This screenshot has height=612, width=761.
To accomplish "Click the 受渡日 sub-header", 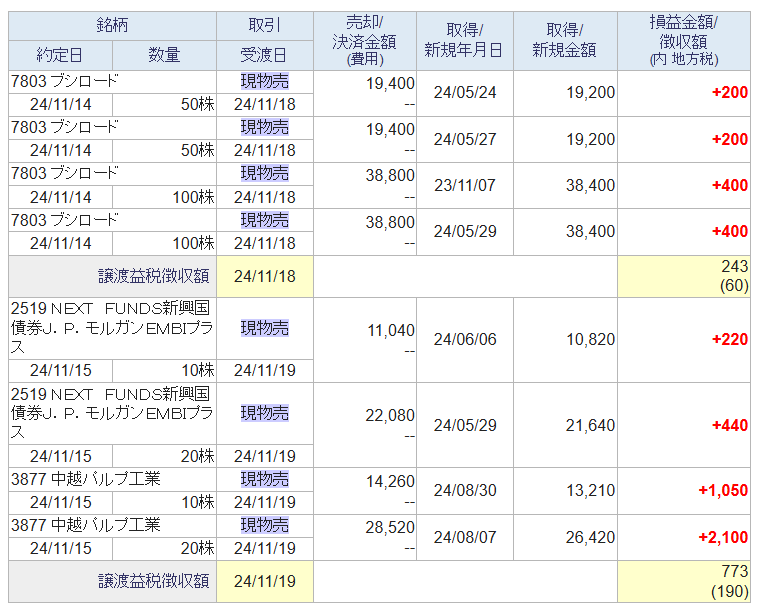I will [x=265, y=55].
